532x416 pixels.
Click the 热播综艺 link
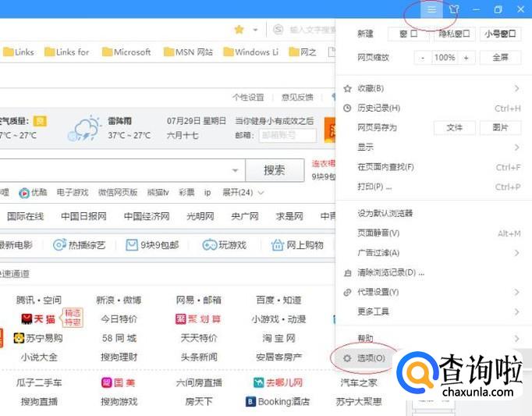(80, 245)
